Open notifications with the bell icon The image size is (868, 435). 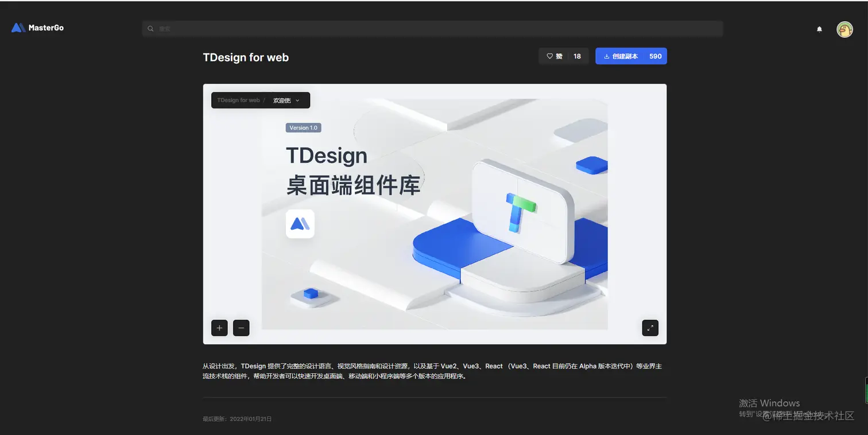[x=819, y=29]
